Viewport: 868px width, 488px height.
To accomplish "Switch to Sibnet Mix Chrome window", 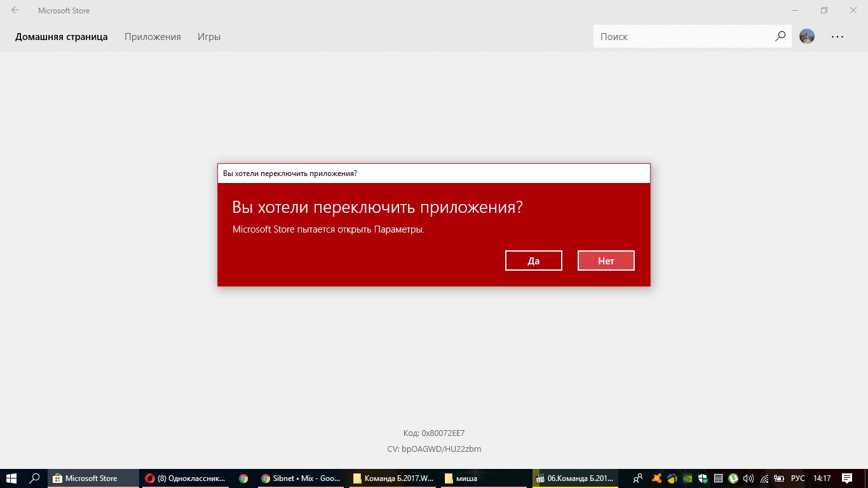I will click(301, 478).
